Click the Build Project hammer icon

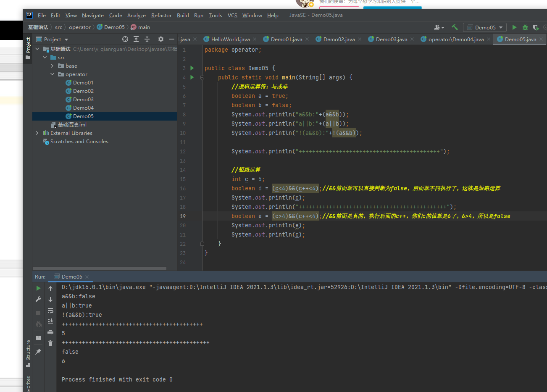coord(455,27)
